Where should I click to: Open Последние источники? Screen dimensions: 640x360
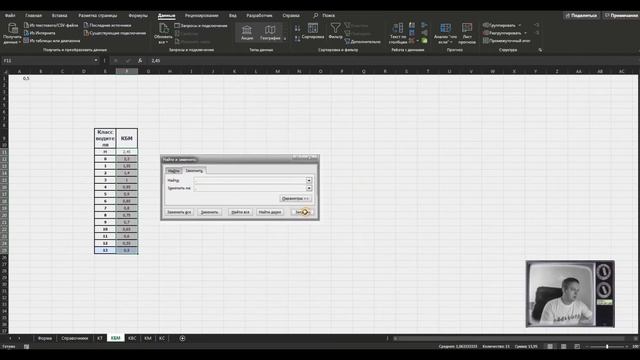tap(107, 25)
